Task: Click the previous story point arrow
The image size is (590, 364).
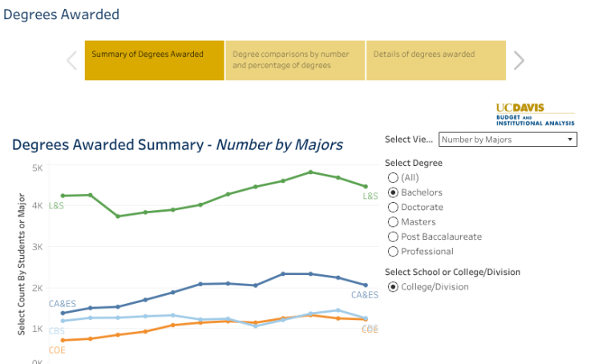Action: tap(71, 60)
